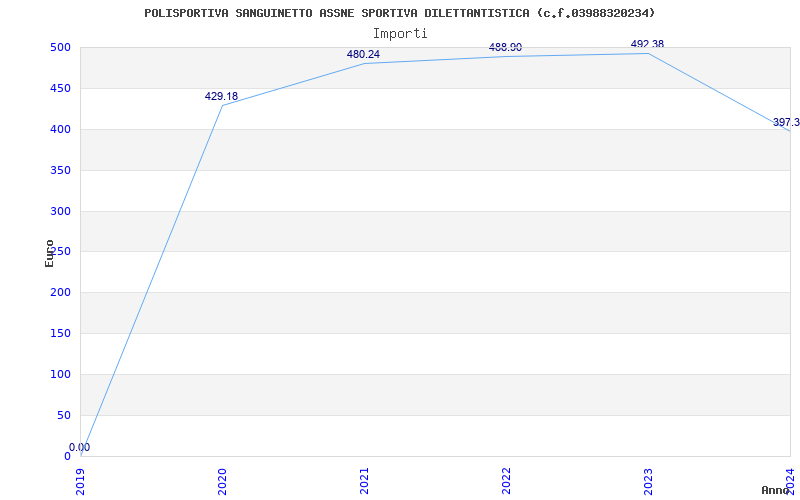The height and width of the screenshot is (500, 800).
Task: Click the data label 0.00
Action: click(80, 447)
